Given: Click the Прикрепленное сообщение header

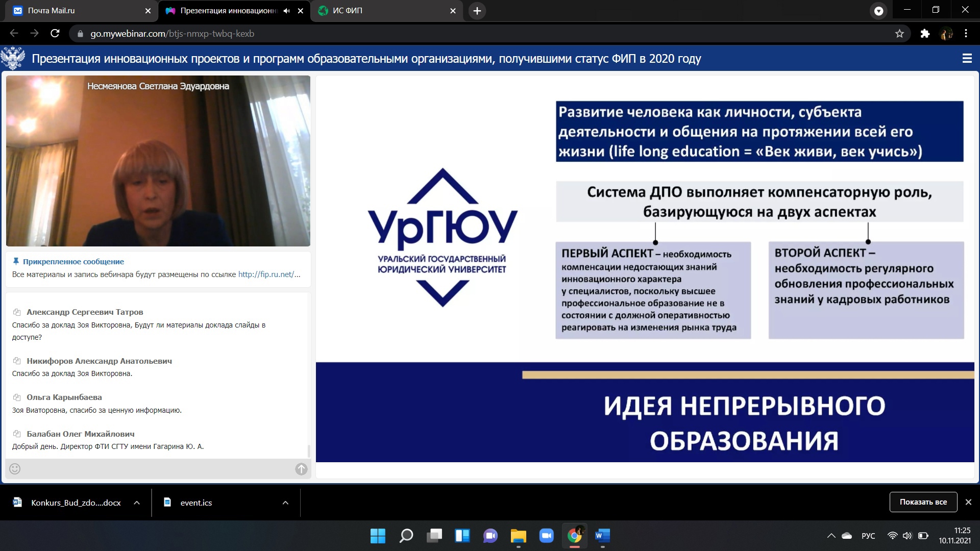Looking at the screenshot, I should [73, 262].
